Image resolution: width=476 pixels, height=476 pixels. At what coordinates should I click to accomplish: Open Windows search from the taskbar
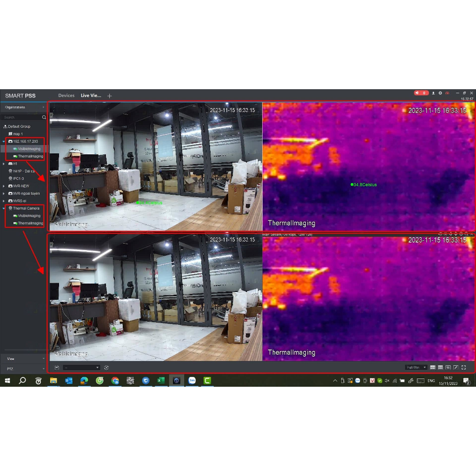pyautogui.click(x=22, y=381)
